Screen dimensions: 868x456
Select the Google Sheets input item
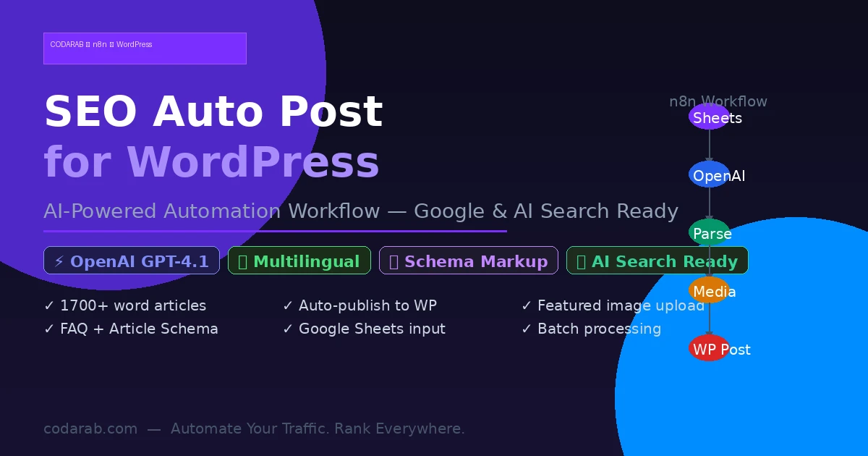click(364, 329)
